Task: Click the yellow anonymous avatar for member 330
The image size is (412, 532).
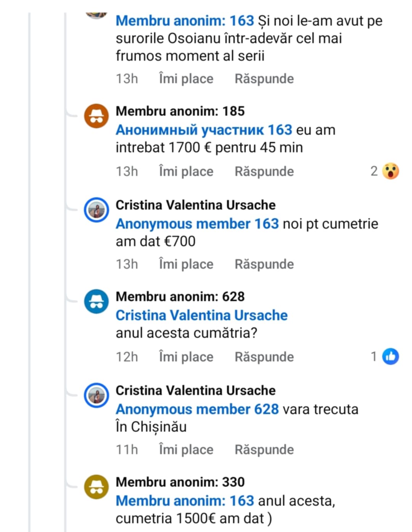Action: click(97, 487)
